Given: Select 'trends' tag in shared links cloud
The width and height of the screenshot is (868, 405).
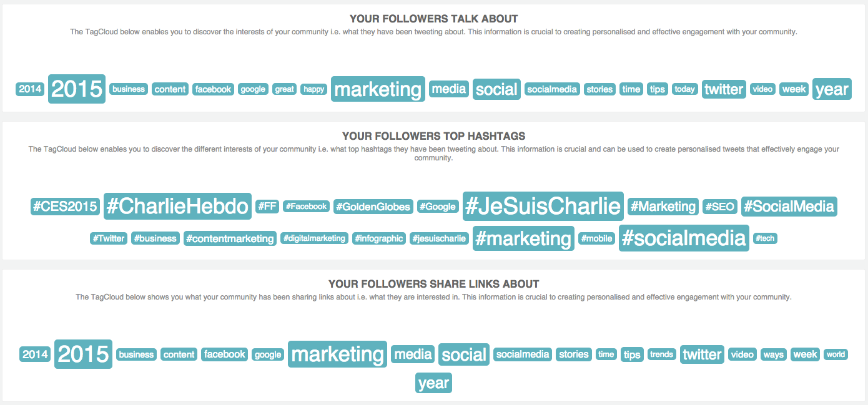Looking at the screenshot, I should pos(661,354).
